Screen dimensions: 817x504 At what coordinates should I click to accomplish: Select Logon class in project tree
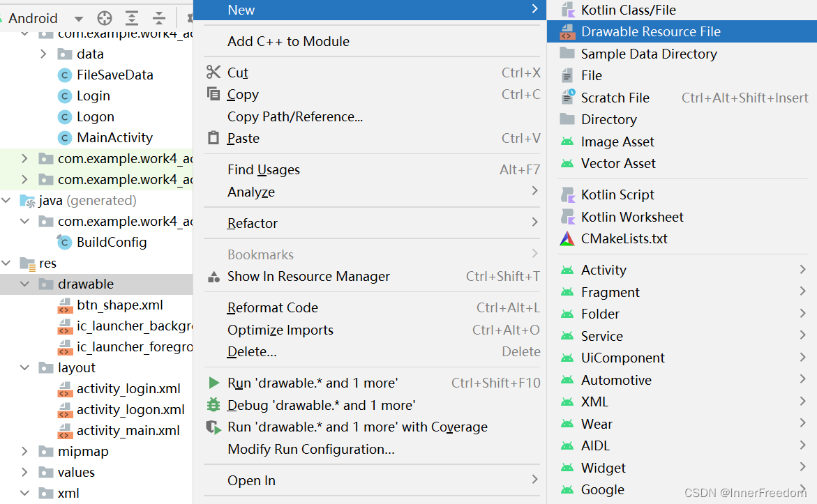[96, 116]
